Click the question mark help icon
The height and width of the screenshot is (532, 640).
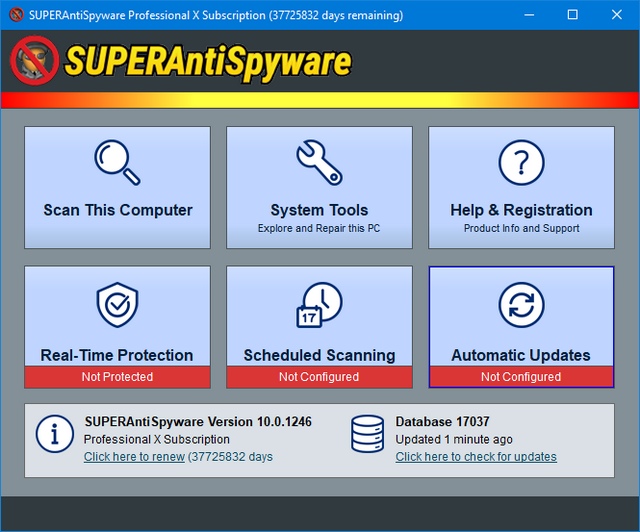[521, 162]
